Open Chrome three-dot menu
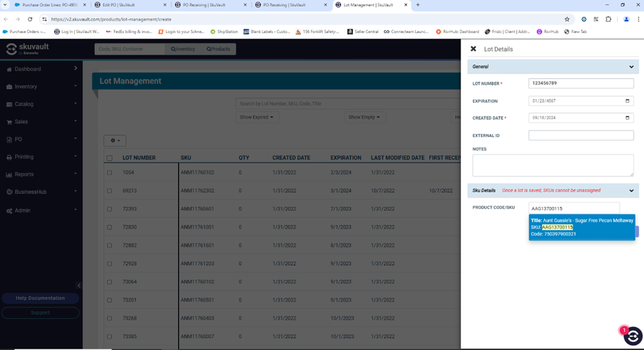Viewport: 644px width, 350px height. 638,19
